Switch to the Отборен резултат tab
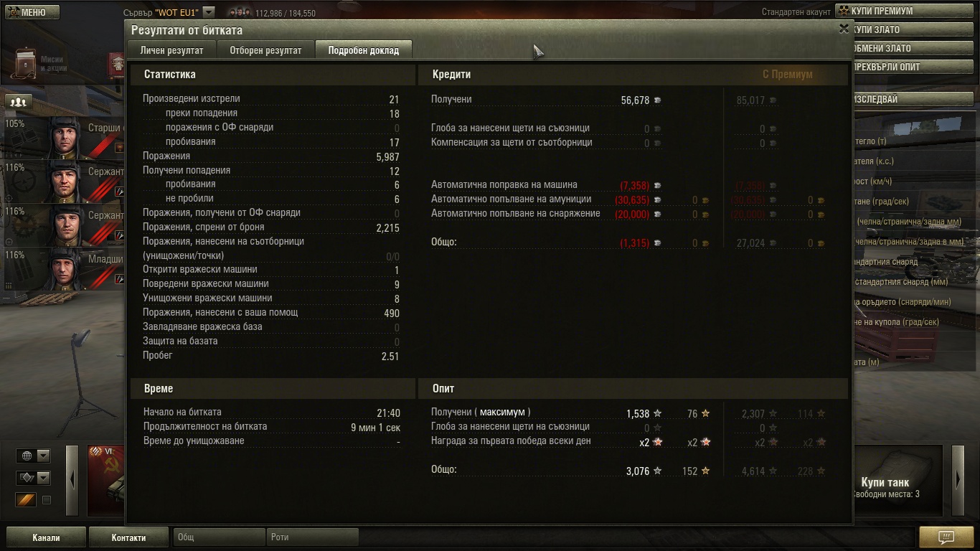Image resolution: width=980 pixels, height=551 pixels. [265, 50]
